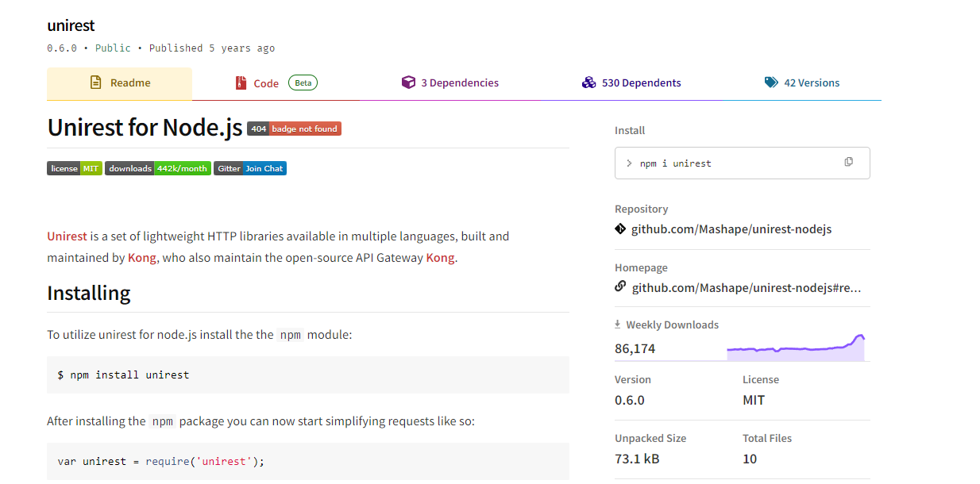This screenshot has height=484, width=980.
Task: Click the 404 badge not found image
Action: [x=295, y=129]
